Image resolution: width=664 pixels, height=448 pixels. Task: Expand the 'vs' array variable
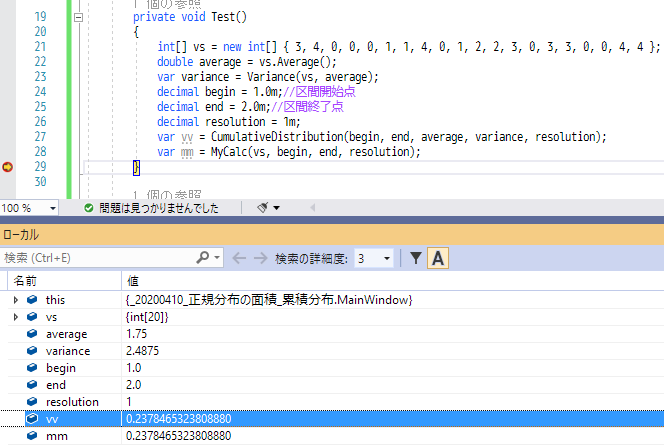(x=16, y=317)
